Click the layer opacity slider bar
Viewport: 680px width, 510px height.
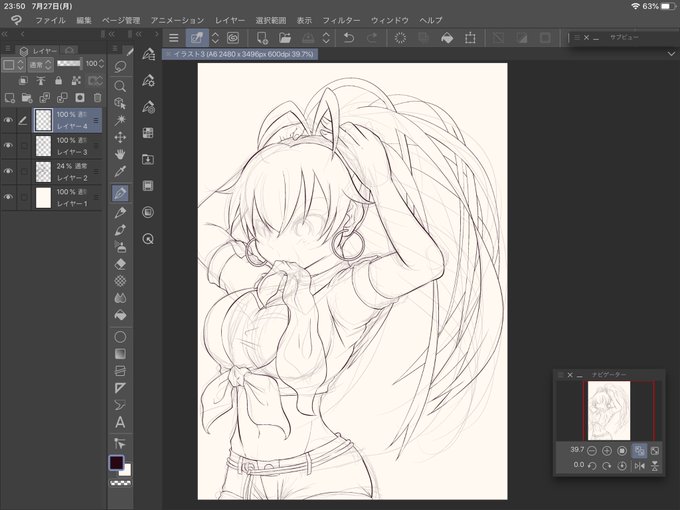(69, 64)
